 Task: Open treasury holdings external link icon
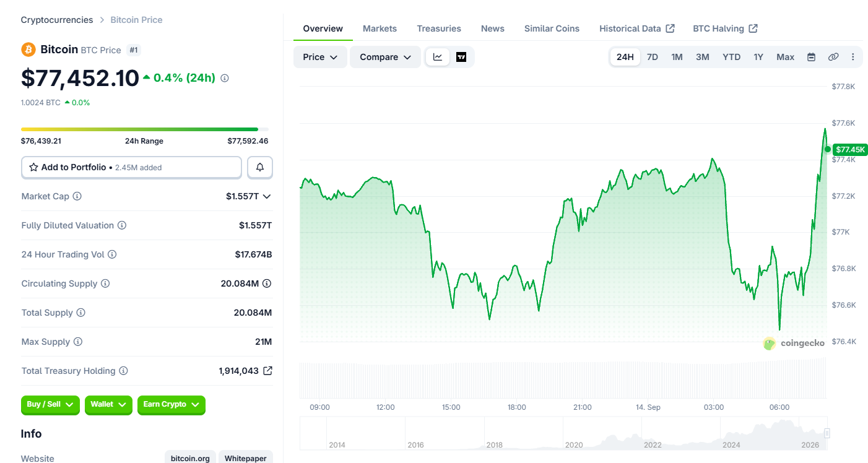point(267,371)
